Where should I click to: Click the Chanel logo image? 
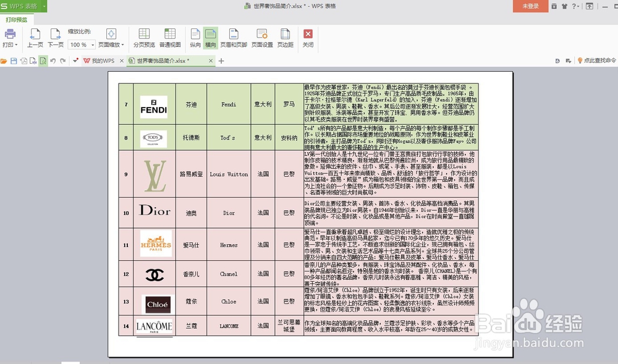pos(154,274)
